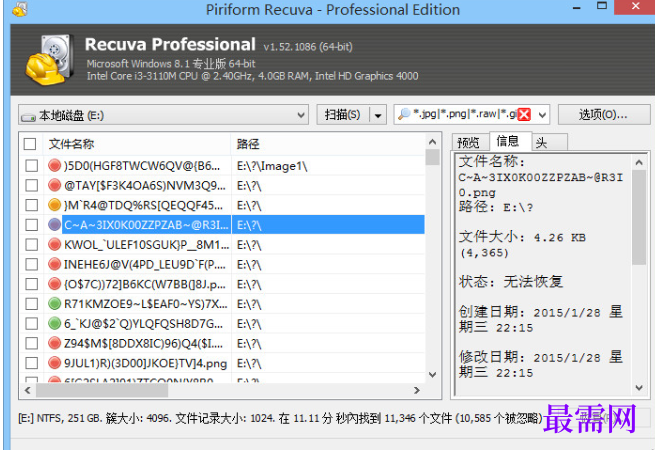The width and height of the screenshot is (655, 450).
Task: Sort by the 文件名称 column header
Action: 137,144
